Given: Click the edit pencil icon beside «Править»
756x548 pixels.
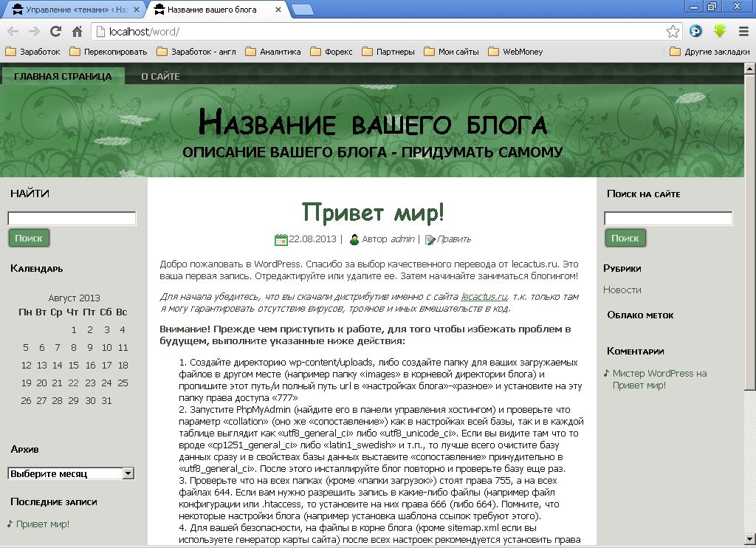Looking at the screenshot, I should click(x=430, y=240).
